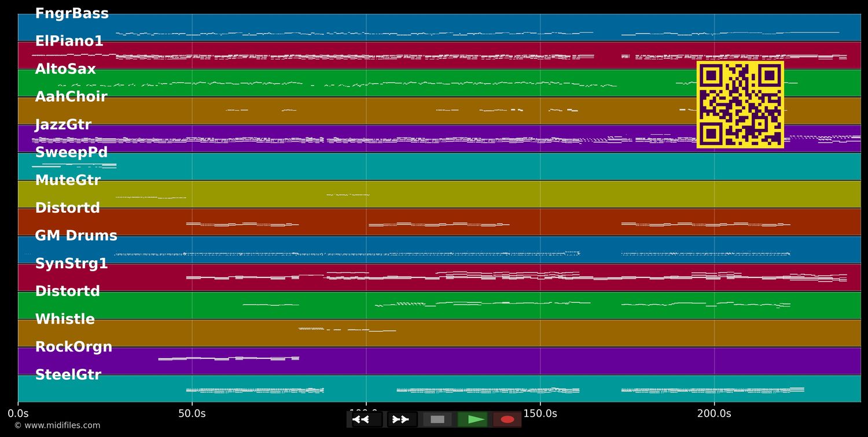Click the RockOrgn track label
The width and height of the screenshot is (868, 437).
73,347
